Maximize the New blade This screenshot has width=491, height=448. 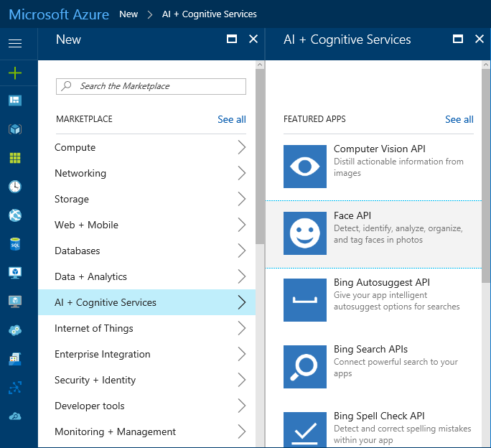[232, 39]
